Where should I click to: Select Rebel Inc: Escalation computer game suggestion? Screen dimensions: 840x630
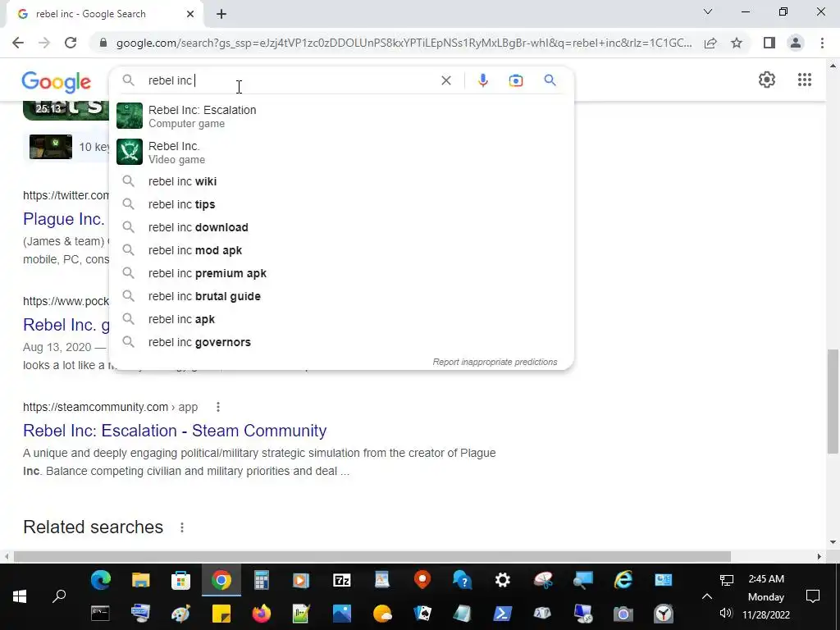pyautogui.click(x=341, y=116)
